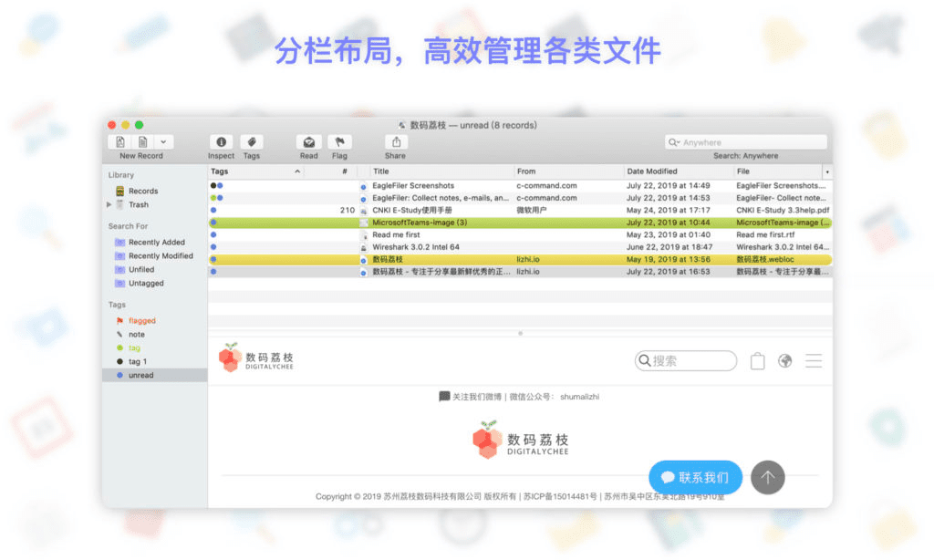Sort by the Title column header
Screen dimensions: 934x560
441,171
